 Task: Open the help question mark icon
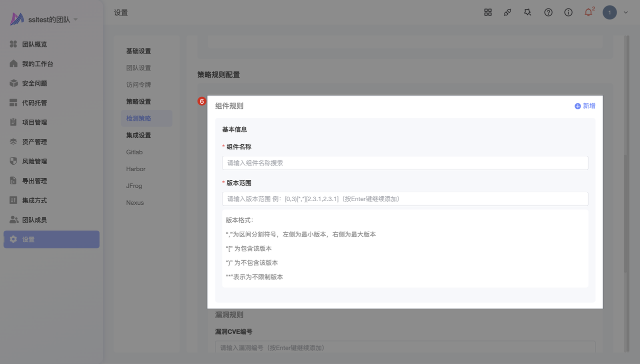[548, 12]
